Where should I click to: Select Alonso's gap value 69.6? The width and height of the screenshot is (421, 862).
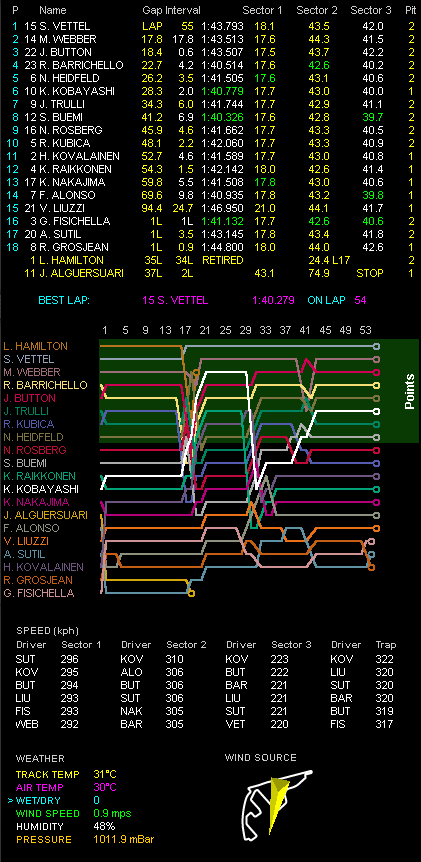click(153, 195)
